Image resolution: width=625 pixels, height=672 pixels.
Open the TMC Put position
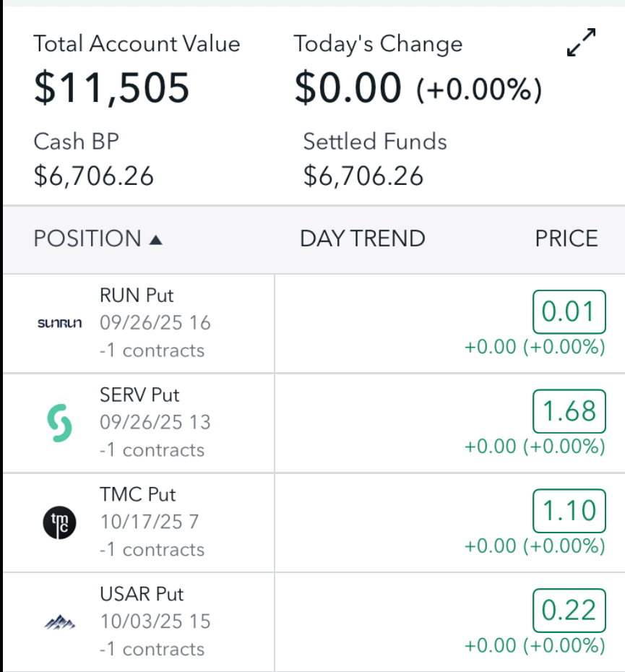[137, 495]
